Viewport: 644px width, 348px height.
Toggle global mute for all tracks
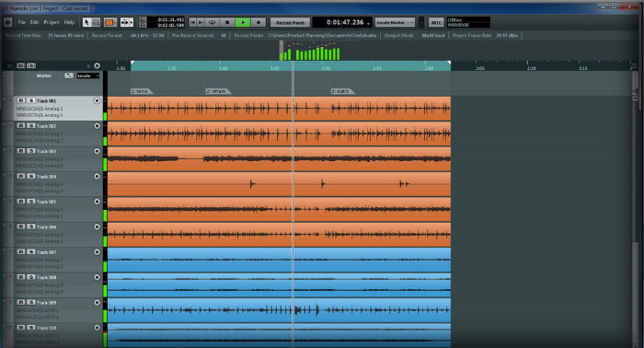click(x=20, y=65)
